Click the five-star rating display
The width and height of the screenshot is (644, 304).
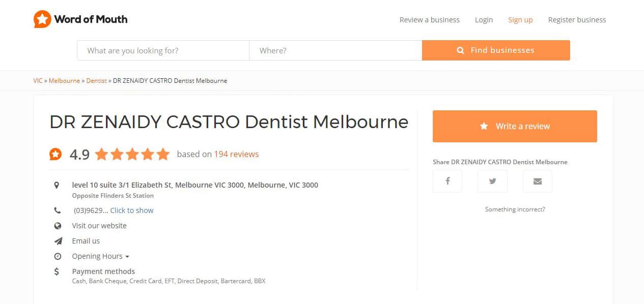coord(132,154)
